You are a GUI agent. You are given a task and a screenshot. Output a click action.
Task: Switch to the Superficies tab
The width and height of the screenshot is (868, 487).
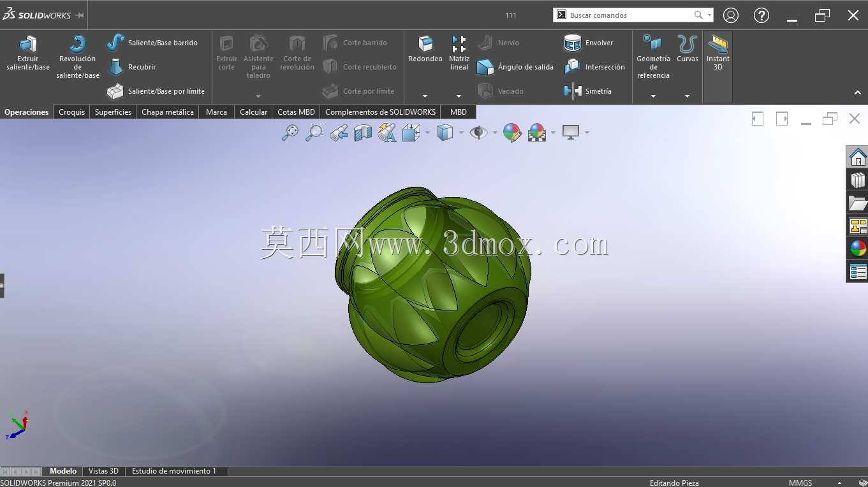113,112
